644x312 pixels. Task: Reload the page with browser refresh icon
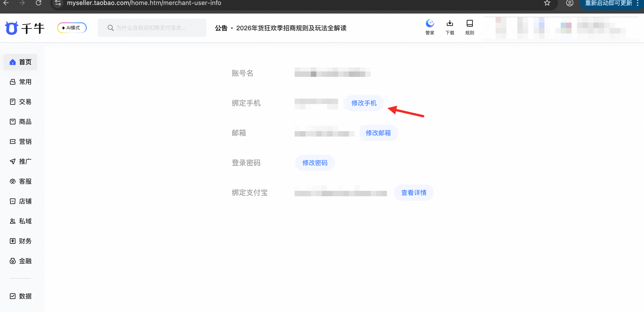pyautogui.click(x=38, y=3)
